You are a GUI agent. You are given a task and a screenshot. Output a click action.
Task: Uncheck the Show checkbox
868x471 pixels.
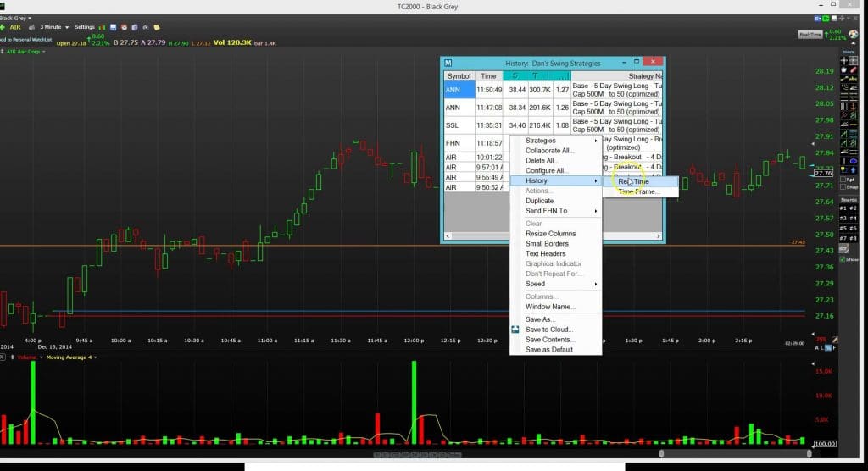point(843,259)
